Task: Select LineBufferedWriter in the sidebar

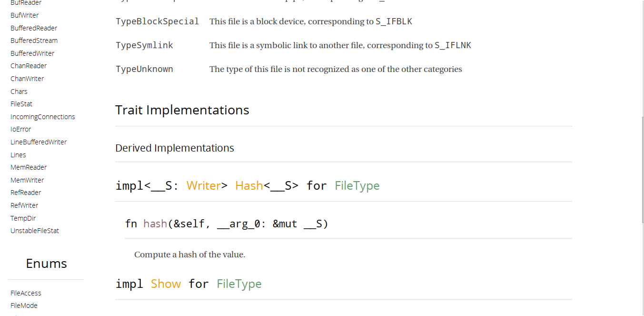Action: point(39,142)
